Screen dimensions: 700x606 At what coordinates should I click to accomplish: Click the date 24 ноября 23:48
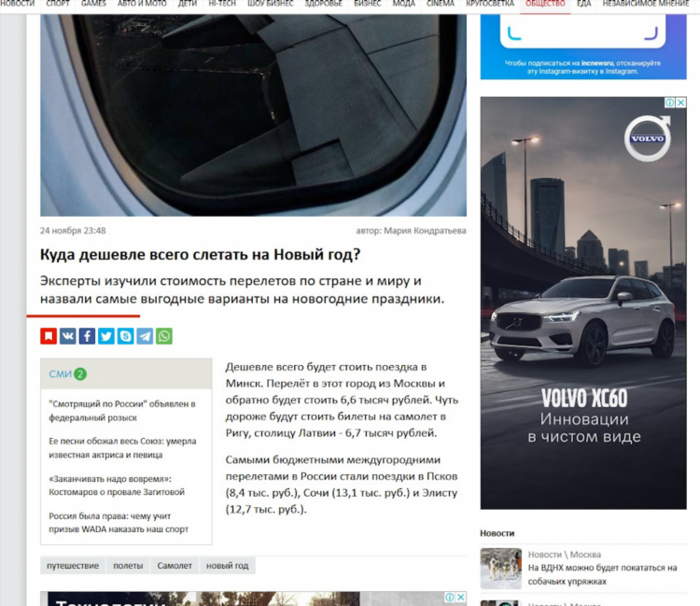73,231
